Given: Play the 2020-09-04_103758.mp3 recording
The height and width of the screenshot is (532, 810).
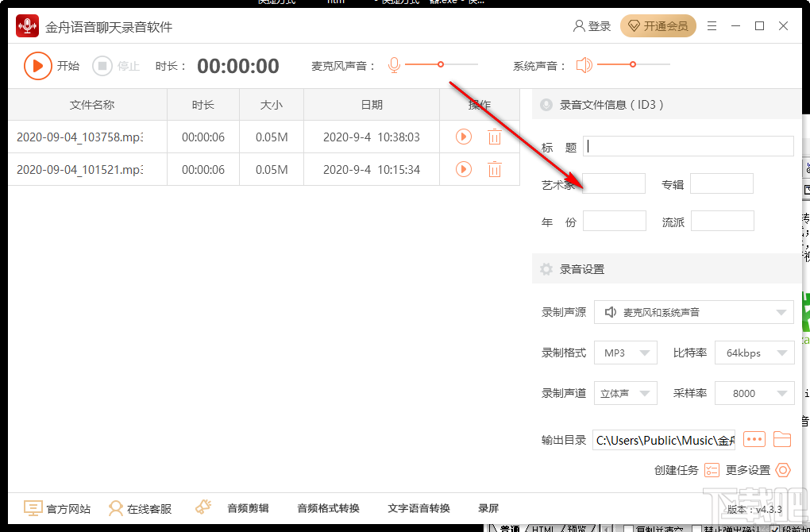Looking at the screenshot, I should point(463,137).
